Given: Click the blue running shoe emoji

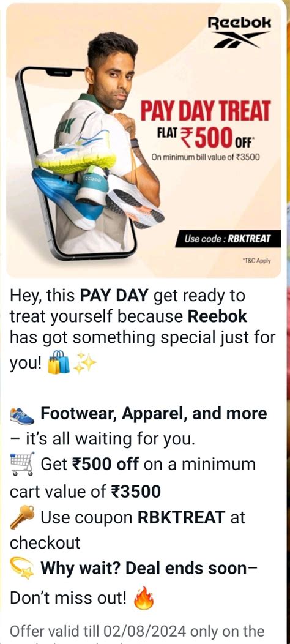Looking at the screenshot, I should (22, 416).
